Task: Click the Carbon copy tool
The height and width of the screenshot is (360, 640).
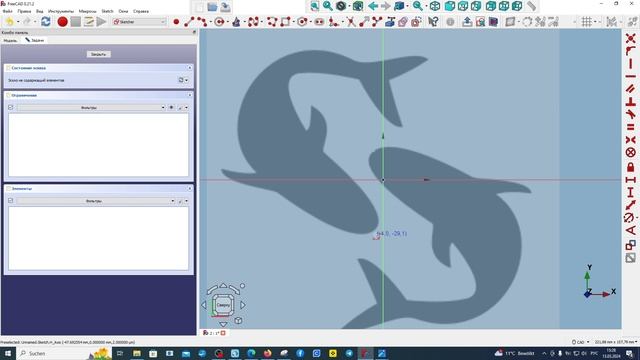Action: point(403,22)
